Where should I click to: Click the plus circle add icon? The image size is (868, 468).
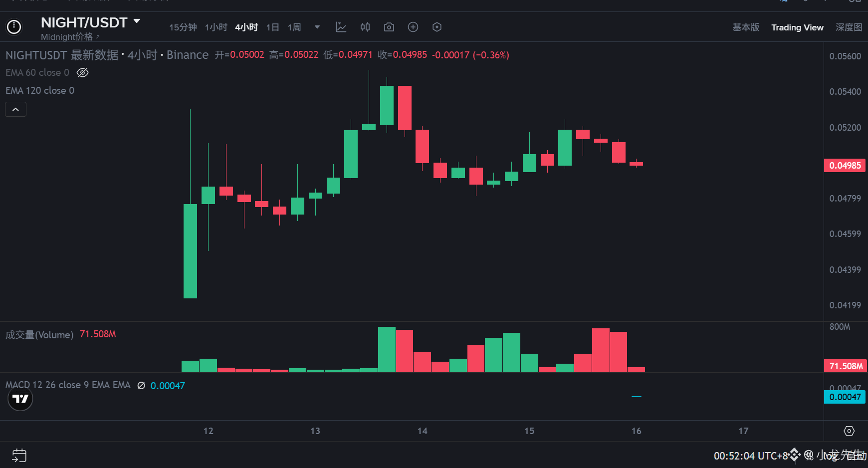click(x=413, y=27)
